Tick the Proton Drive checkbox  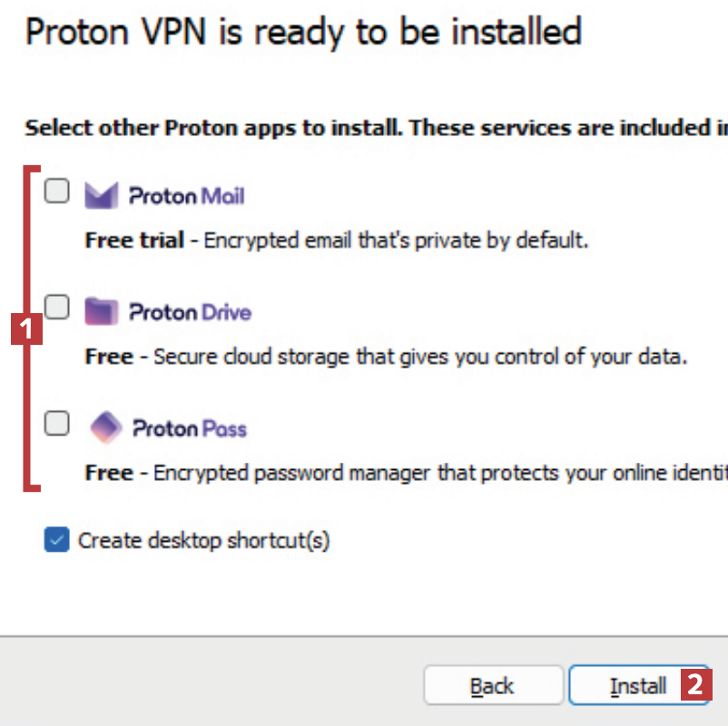(57, 308)
